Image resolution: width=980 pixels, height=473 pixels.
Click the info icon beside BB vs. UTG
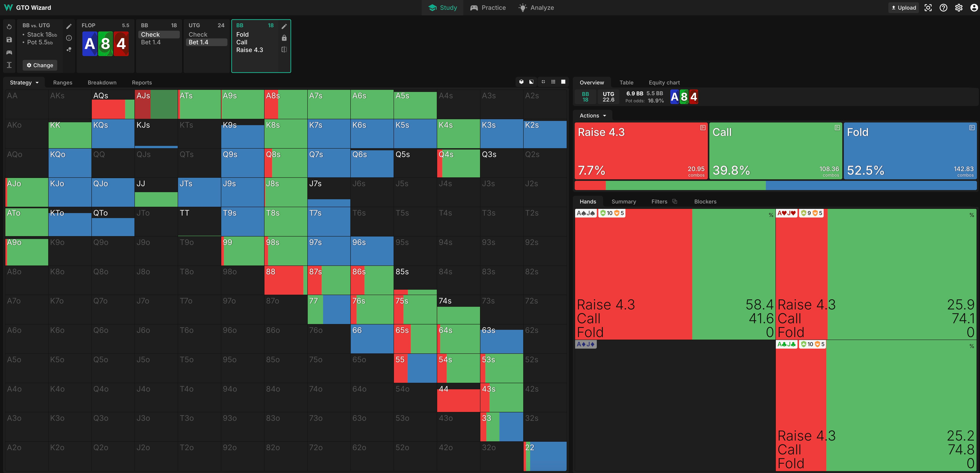(69, 38)
